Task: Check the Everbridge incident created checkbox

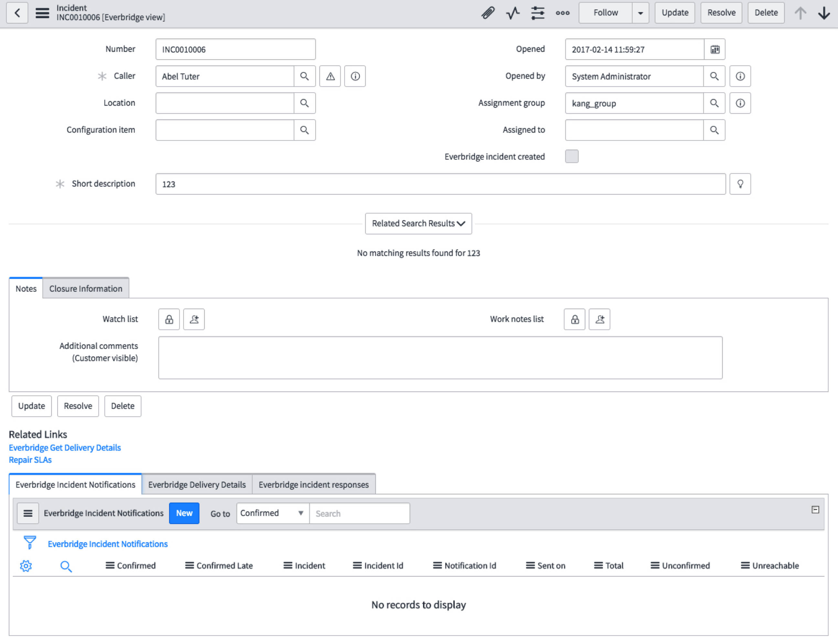Action: (571, 156)
